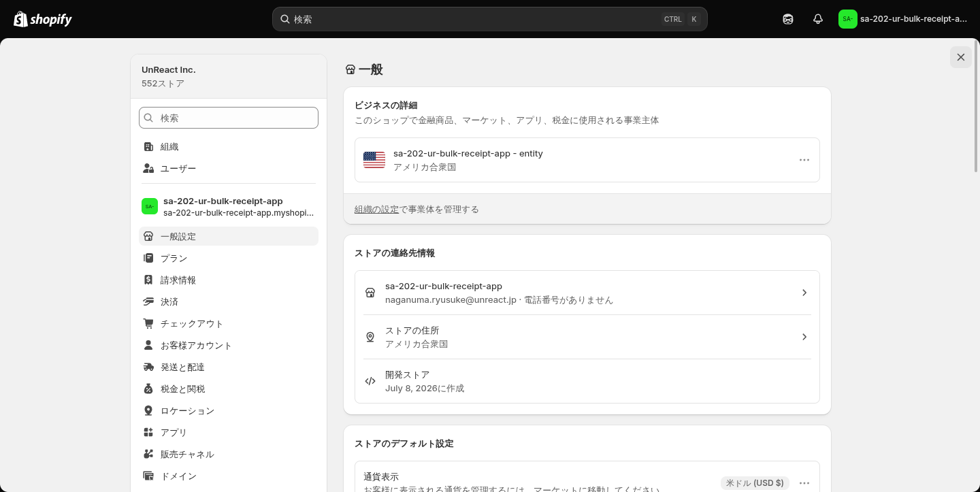980x492 pixels.
Task: Click the ユーザー people icon
Action: [x=148, y=168]
